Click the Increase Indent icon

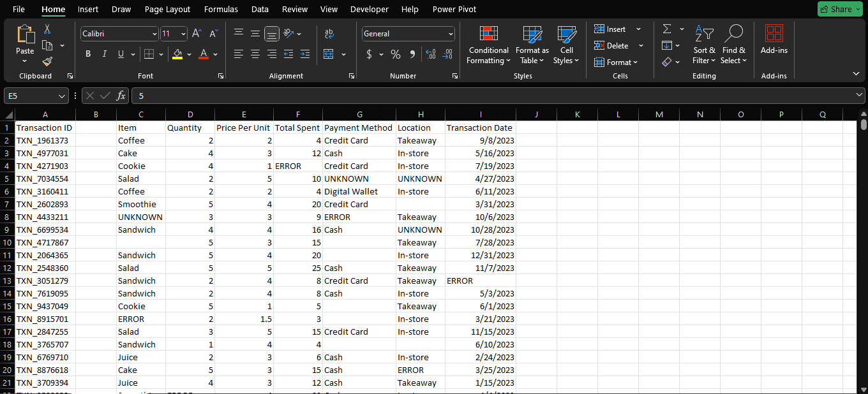304,54
